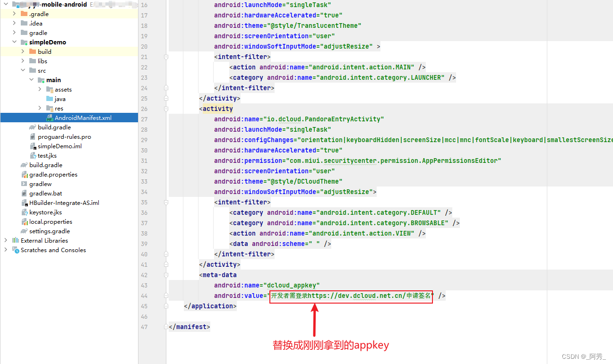Click the AndroidManifest.xml file icon
This screenshot has width=613, height=364.
[50, 118]
